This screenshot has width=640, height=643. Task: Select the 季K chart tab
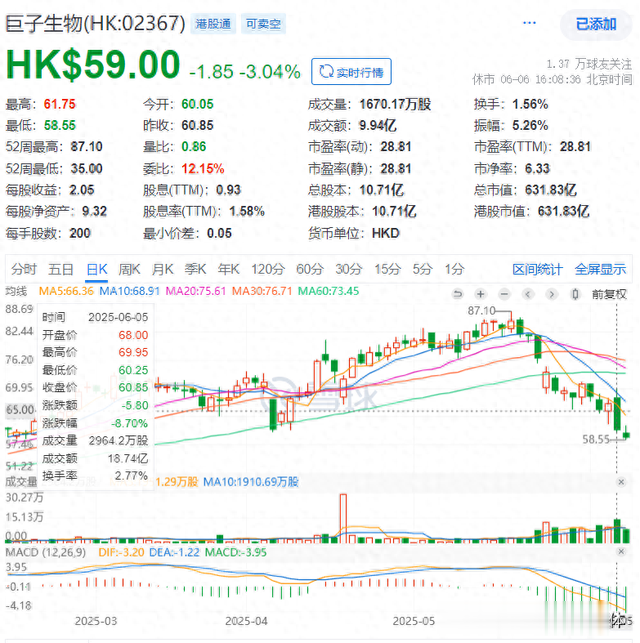pyautogui.click(x=196, y=269)
